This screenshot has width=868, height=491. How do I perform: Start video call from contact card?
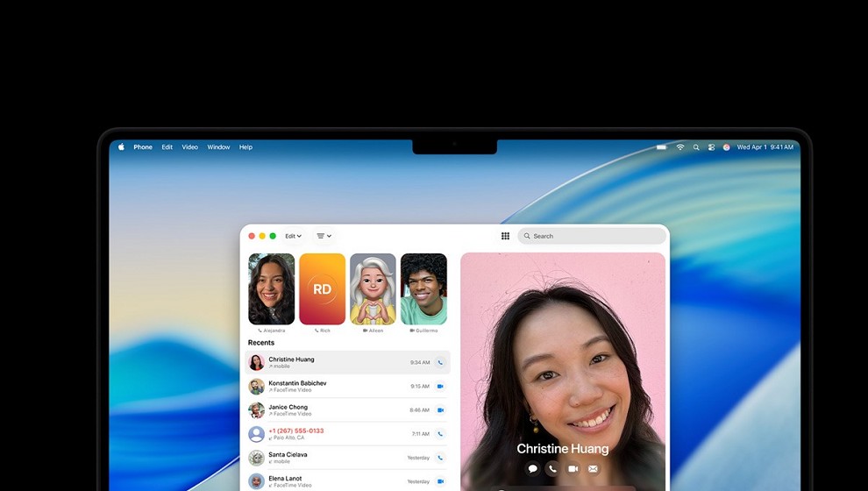pos(573,469)
